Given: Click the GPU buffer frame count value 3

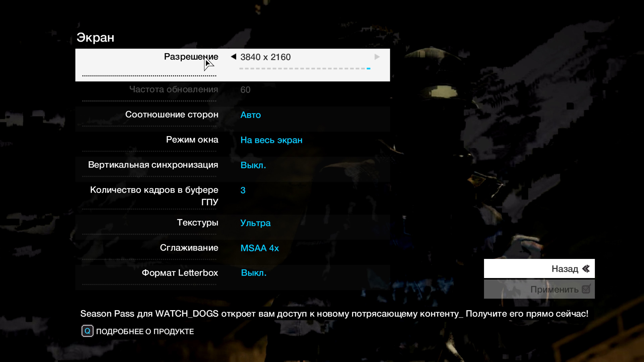Looking at the screenshot, I should point(243,190).
